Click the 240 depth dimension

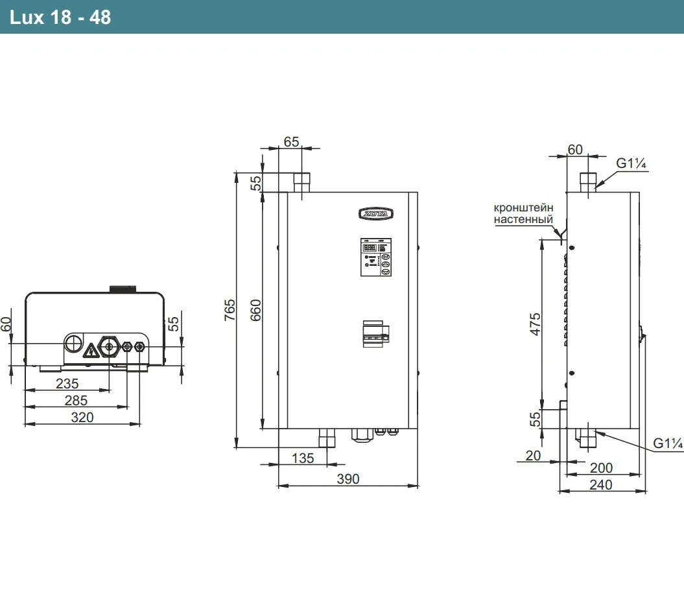tap(600, 484)
